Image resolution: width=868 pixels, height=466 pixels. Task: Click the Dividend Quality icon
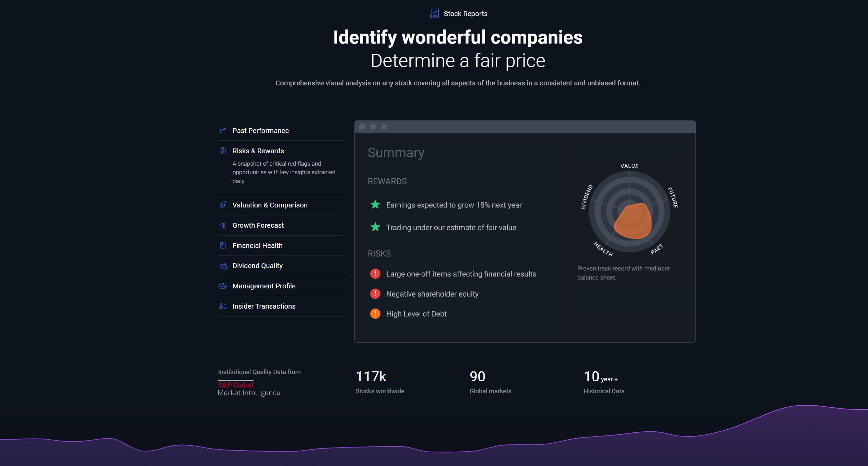[223, 266]
